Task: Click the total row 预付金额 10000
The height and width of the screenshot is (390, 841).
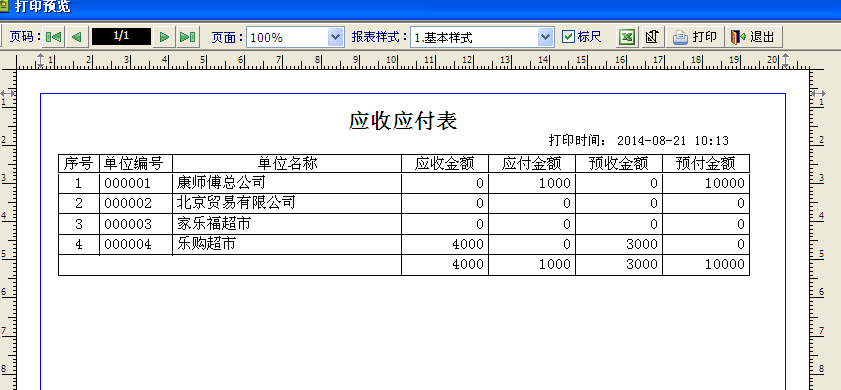Action: (x=725, y=264)
